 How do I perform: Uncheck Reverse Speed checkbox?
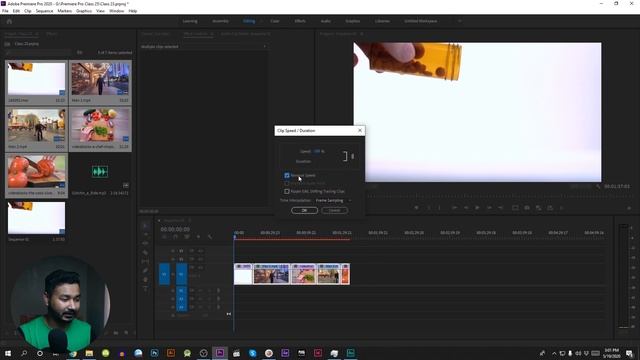pyautogui.click(x=287, y=176)
